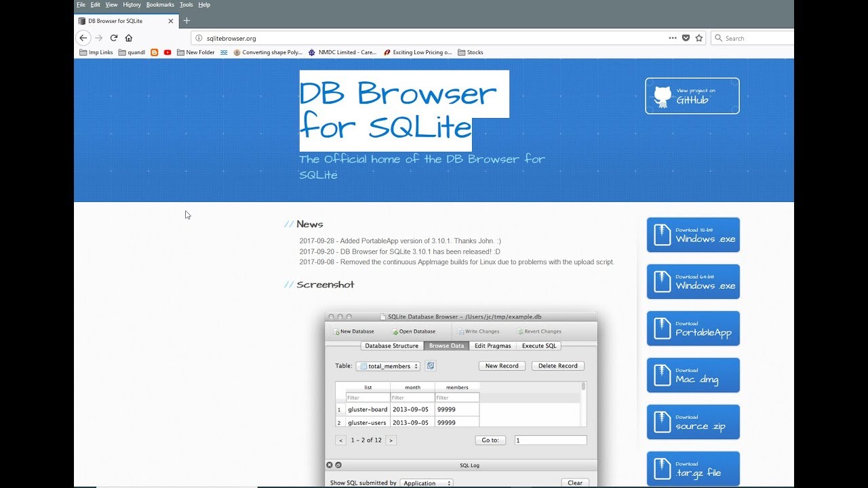This screenshot has height=488, width=868.
Task: Select the 3.10.1 release news line
Action: 399,251
